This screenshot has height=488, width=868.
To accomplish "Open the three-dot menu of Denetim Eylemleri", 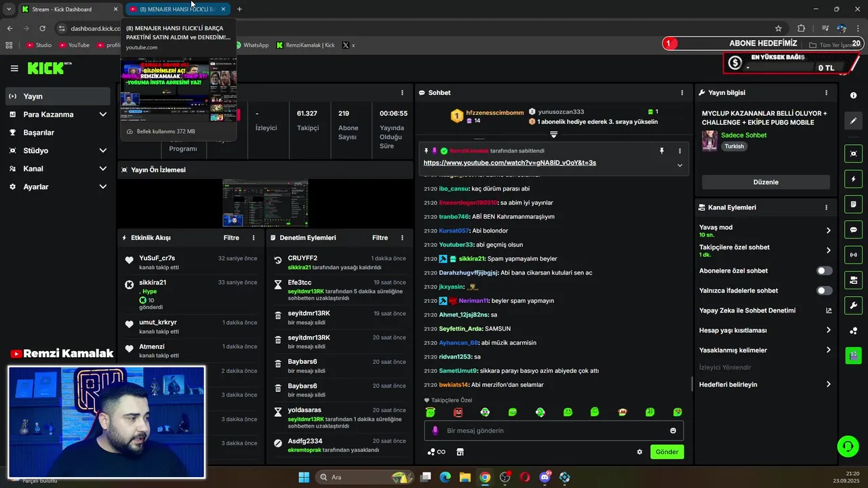I will pyautogui.click(x=402, y=238).
